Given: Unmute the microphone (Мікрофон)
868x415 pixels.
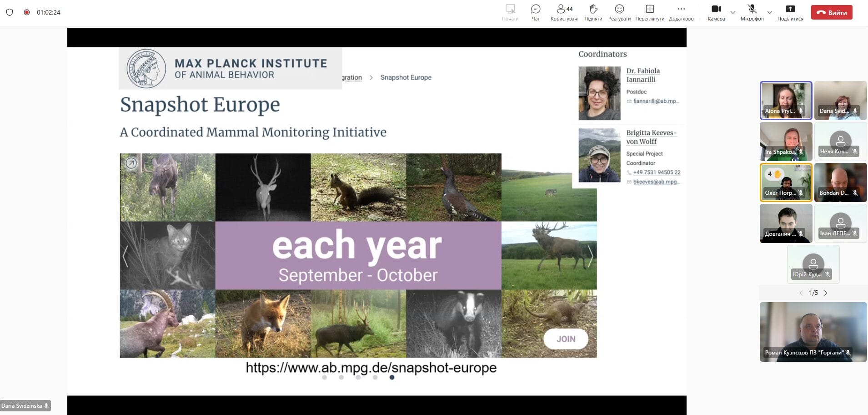Looking at the screenshot, I should 752,10.
